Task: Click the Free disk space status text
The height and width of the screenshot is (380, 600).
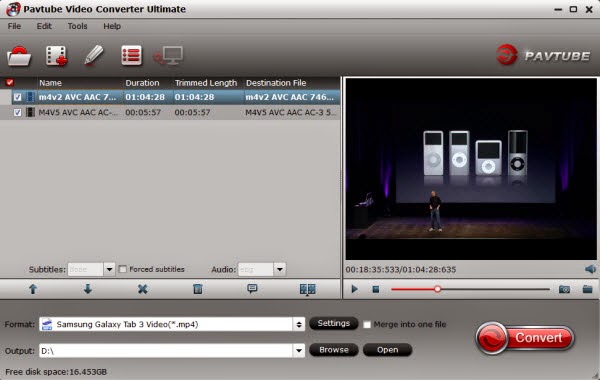Action: point(56,372)
